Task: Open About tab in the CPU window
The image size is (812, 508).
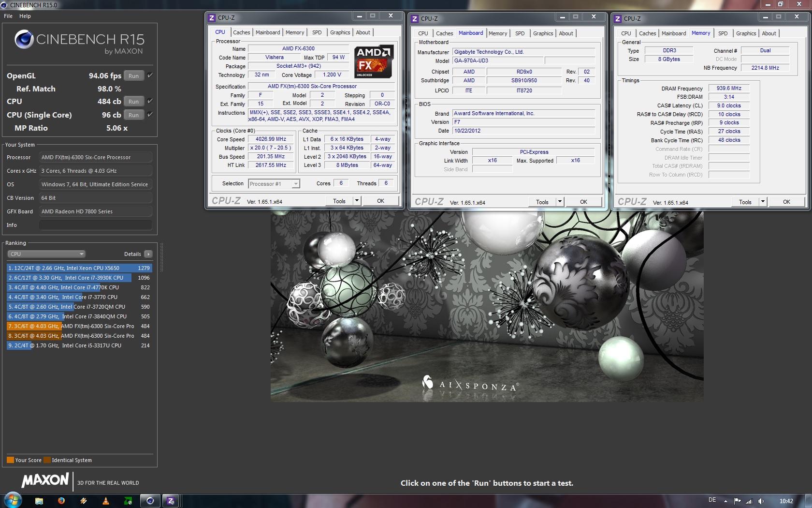Action: pyautogui.click(x=363, y=32)
